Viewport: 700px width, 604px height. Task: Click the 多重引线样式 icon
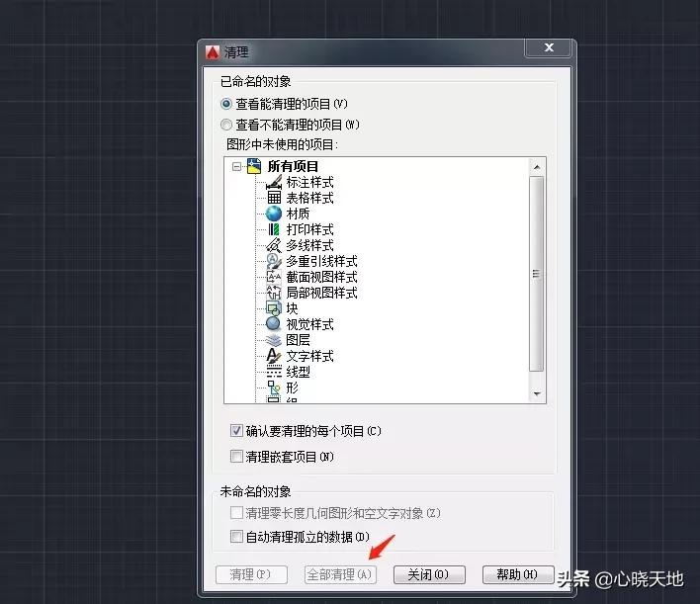[x=274, y=261]
